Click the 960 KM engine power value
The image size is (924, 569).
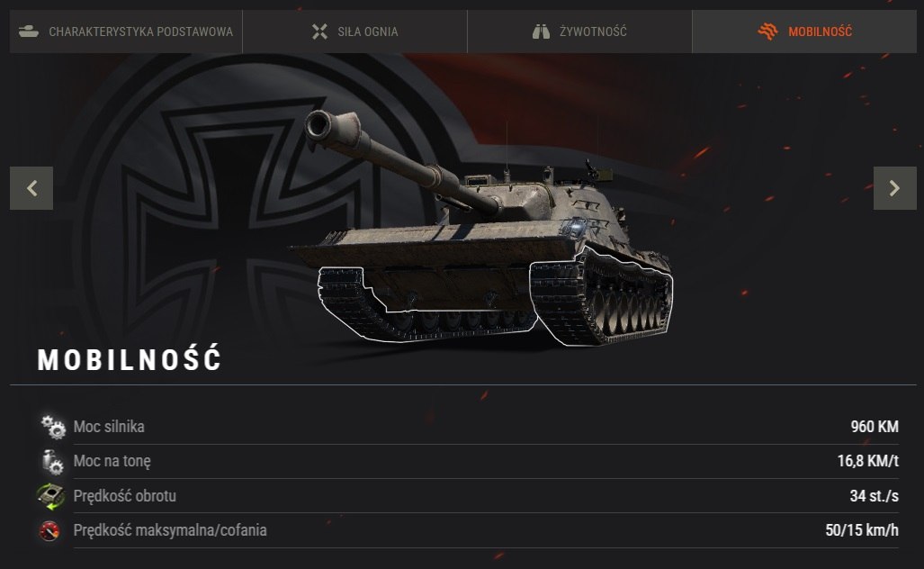pyautogui.click(x=875, y=427)
